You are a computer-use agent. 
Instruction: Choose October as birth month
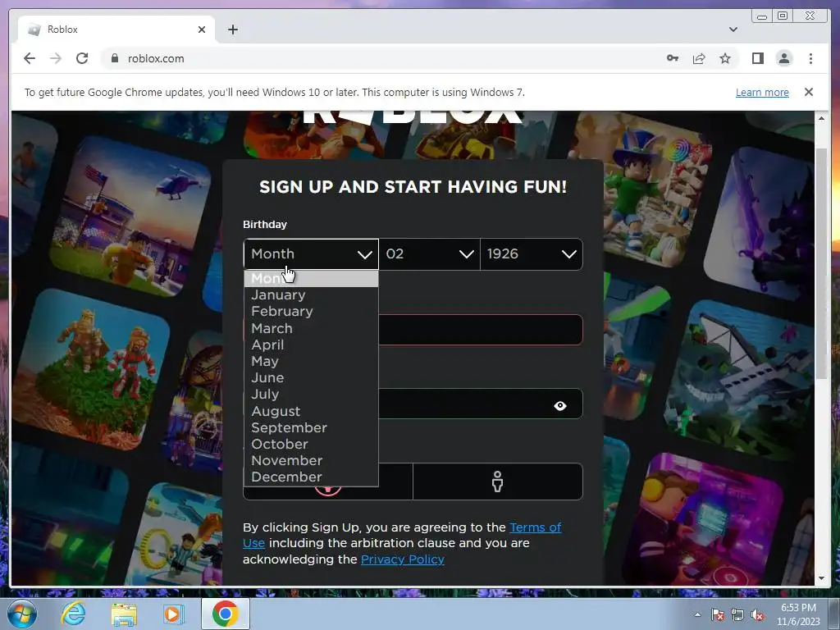311,444
